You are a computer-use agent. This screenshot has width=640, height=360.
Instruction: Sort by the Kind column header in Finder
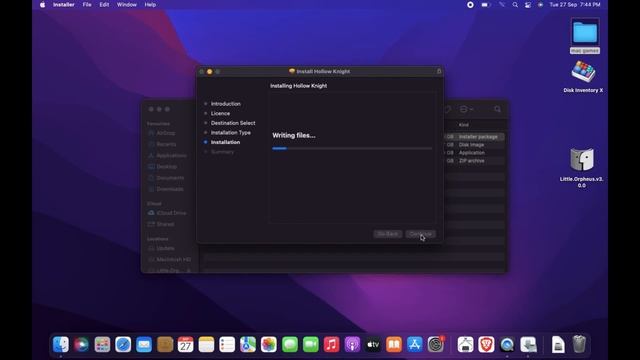click(x=464, y=125)
